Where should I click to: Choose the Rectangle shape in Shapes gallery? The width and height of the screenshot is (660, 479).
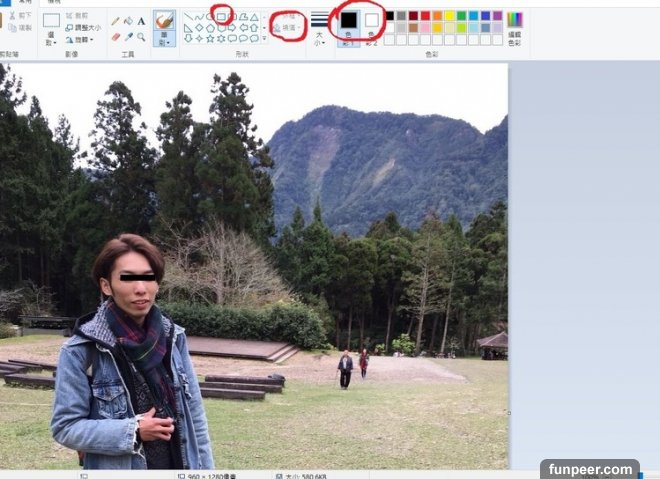[222, 17]
